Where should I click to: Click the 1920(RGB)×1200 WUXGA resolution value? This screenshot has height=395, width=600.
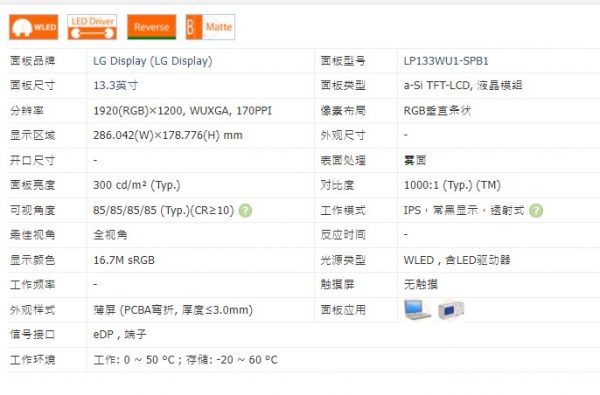tap(183, 111)
